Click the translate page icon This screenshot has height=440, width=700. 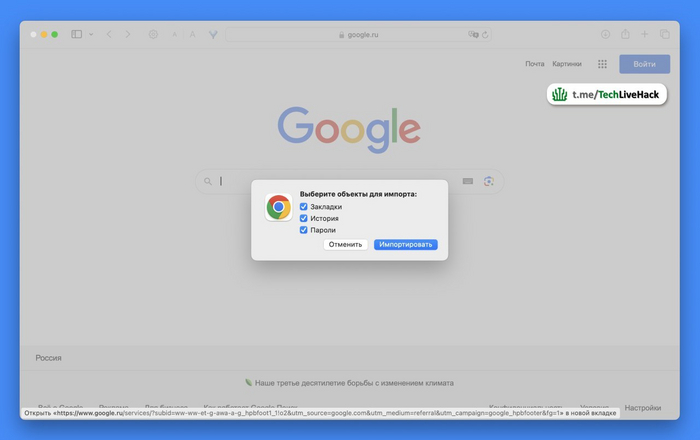point(473,34)
